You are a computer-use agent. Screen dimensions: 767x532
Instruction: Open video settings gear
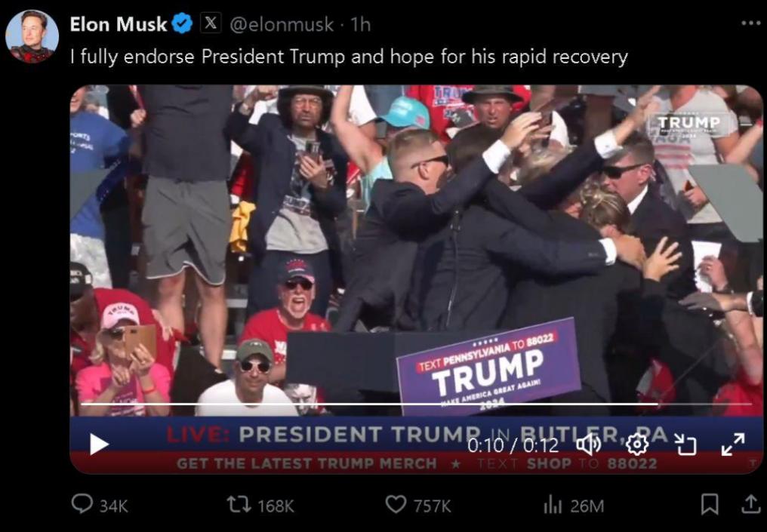tap(637, 444)
